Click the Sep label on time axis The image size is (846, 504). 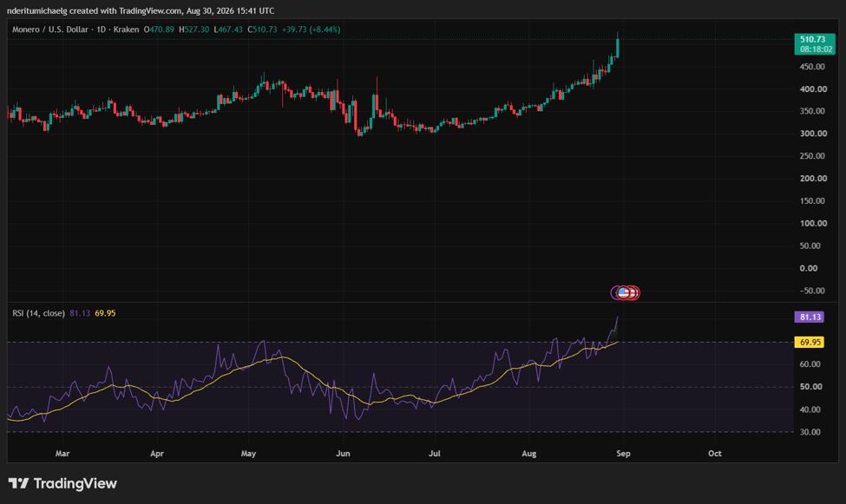623,454
